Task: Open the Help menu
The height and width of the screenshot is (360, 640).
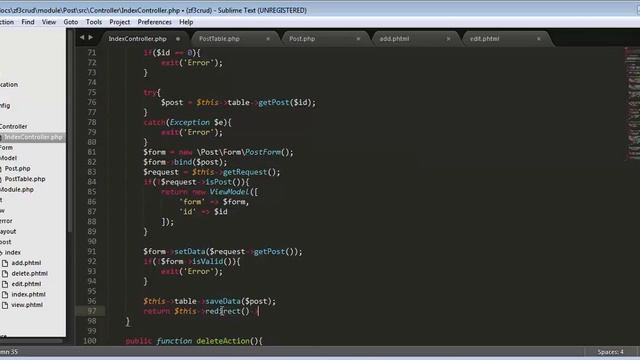Action: point(186,22)
